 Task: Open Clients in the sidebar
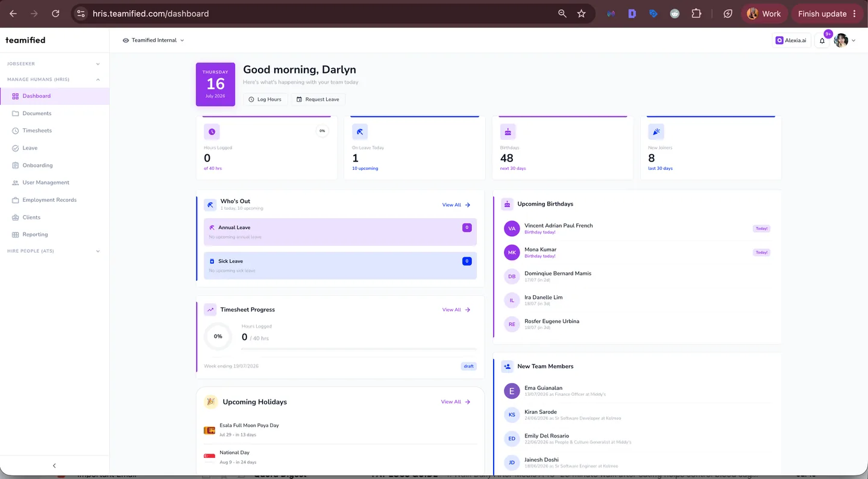pyautogui.click(x=55, y=218)
